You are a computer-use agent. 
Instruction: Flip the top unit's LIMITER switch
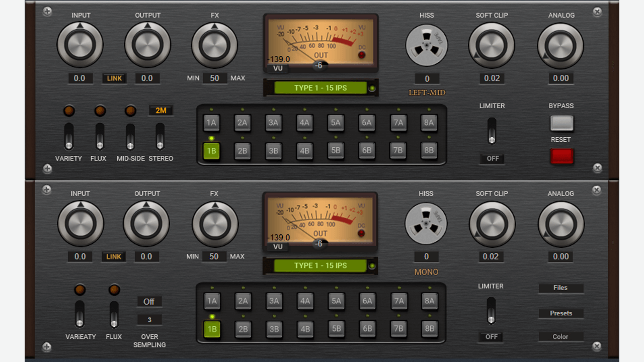[492, 131]
